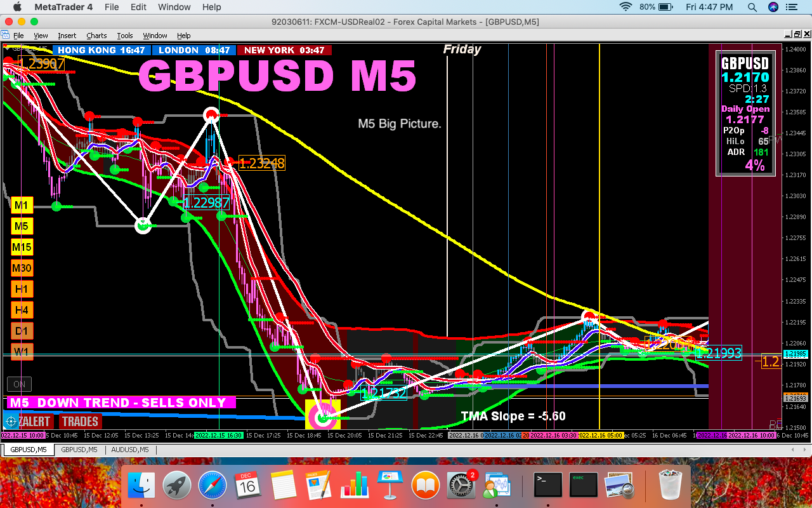The height and width of the screenshot is (508, 812).
Task: Open Pages from the Dock
Action: [319, 486]
